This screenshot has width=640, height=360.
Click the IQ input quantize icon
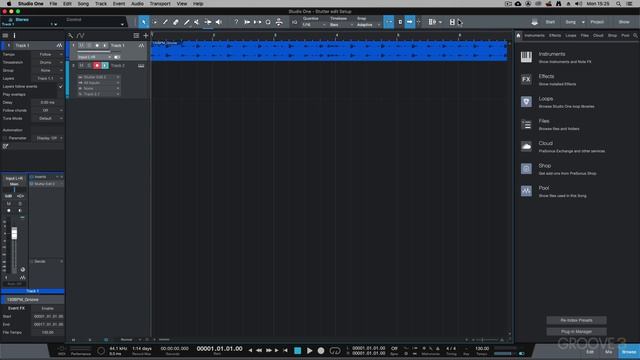point(295,22)
